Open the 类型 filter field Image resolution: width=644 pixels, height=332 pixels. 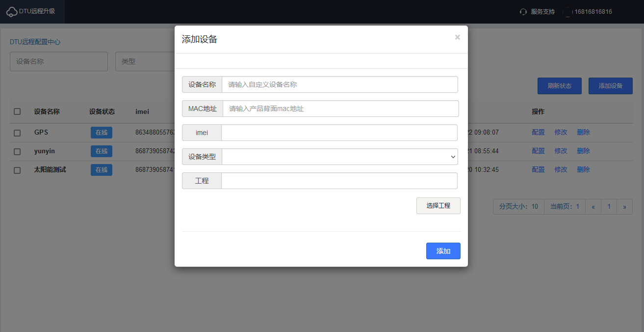145,61
